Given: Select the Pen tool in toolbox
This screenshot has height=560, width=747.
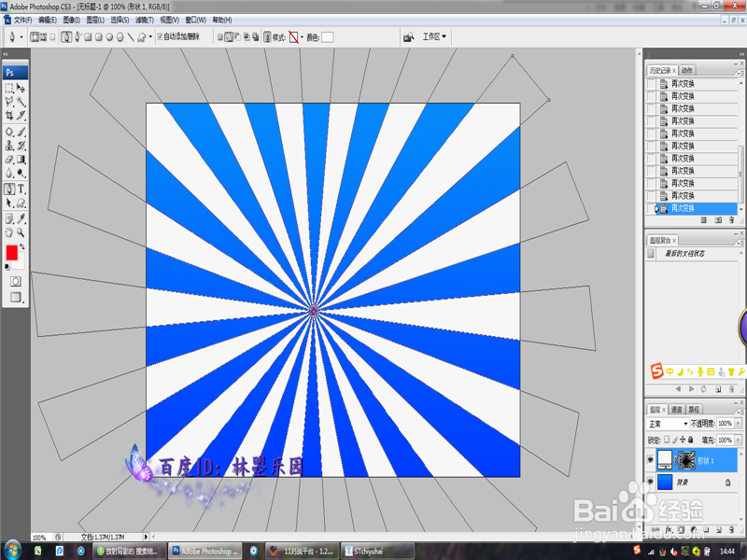Looking at the screenshot, I should (9, 189).
